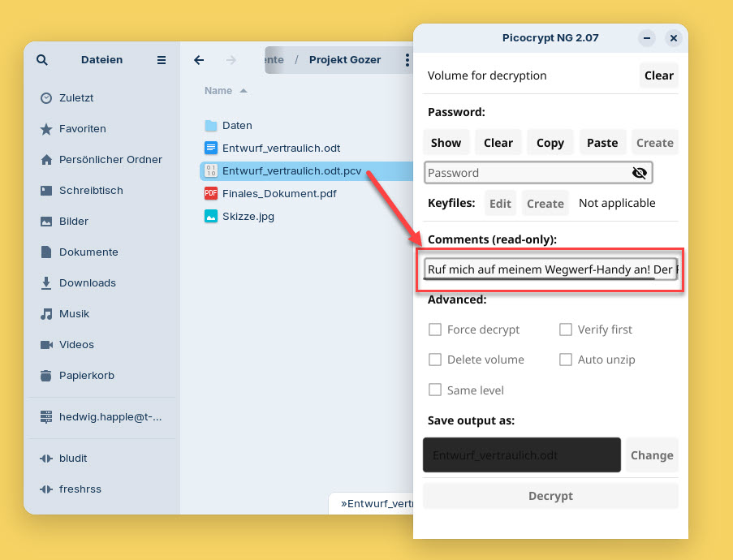Sort files by the Name column header
This screenshot has height=560, width=733.
(x=218, y=91)
